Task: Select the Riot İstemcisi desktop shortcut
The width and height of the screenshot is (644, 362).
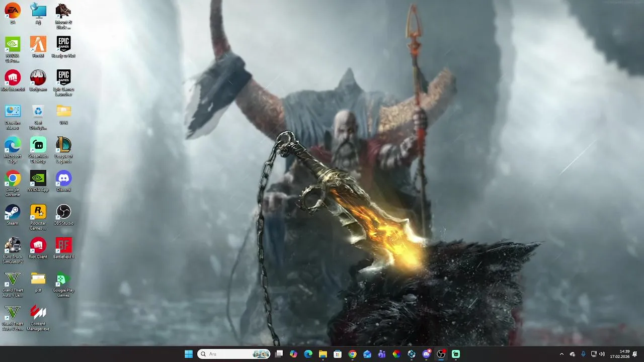Action: (x=13, y=80)
